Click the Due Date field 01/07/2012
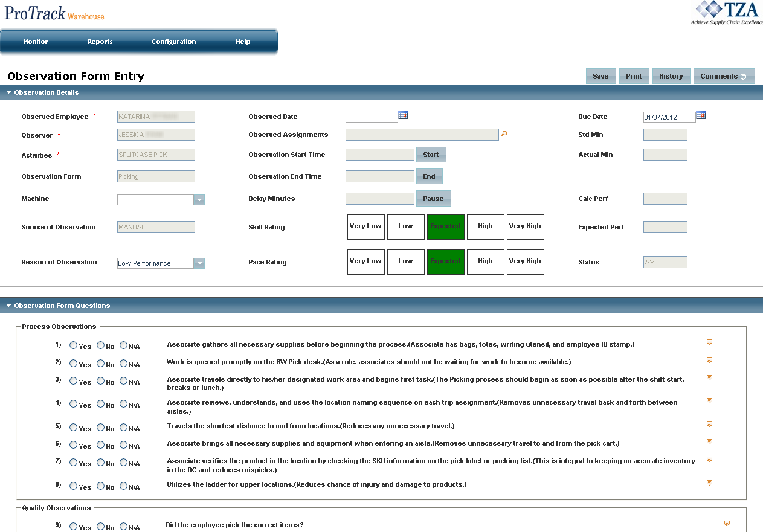This screenshot has height=532, width=763. tap(669, 117)
